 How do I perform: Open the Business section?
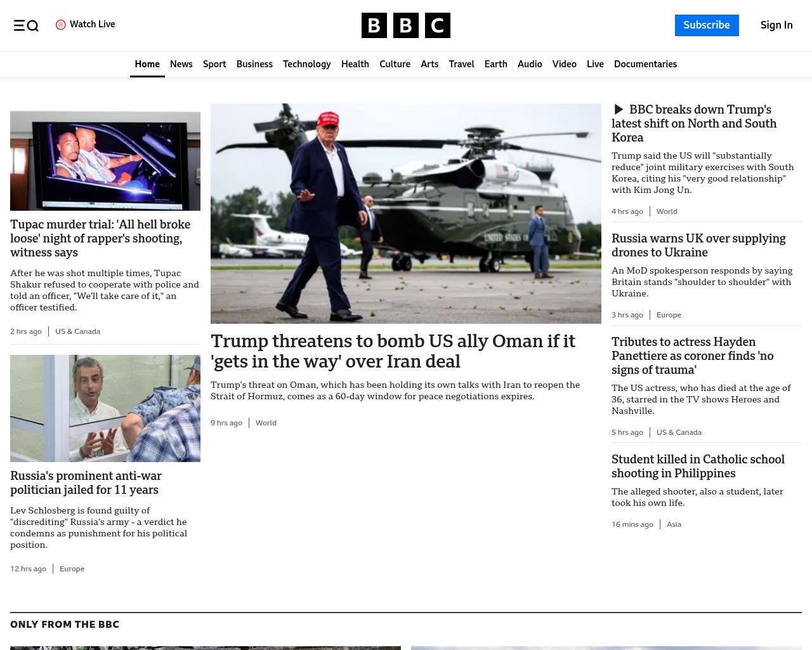pyautogui.click(x=254, y=64)
